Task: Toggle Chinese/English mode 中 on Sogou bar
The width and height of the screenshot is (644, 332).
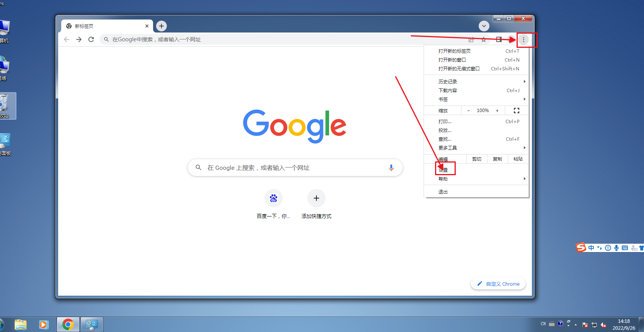Action: pos(591,248)
